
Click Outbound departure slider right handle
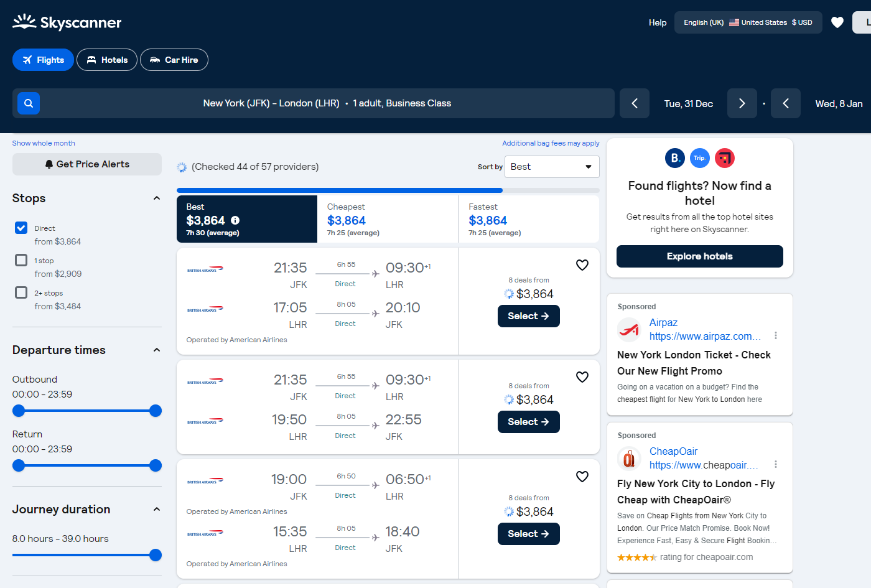click(156, 411)
